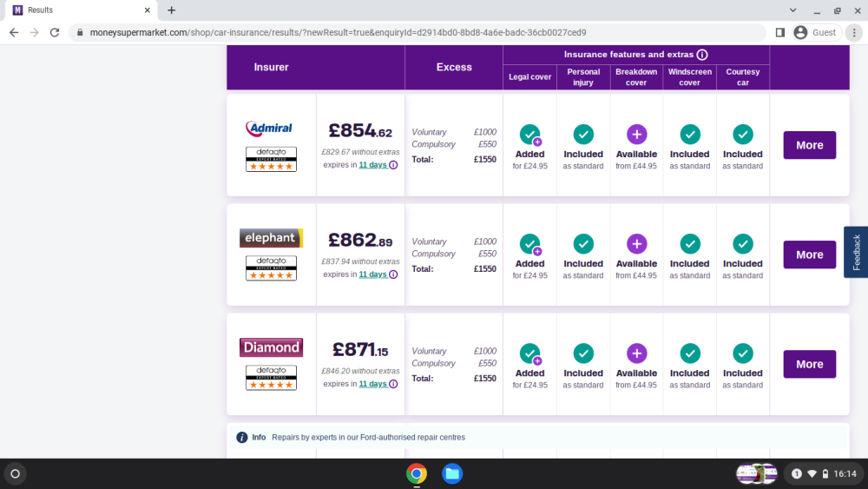
Task: Click More for the Elephant quote
Action: [x=809, y=254]
